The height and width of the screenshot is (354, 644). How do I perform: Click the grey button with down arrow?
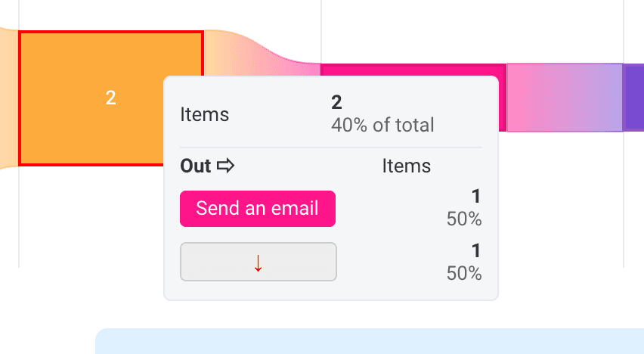259,262
